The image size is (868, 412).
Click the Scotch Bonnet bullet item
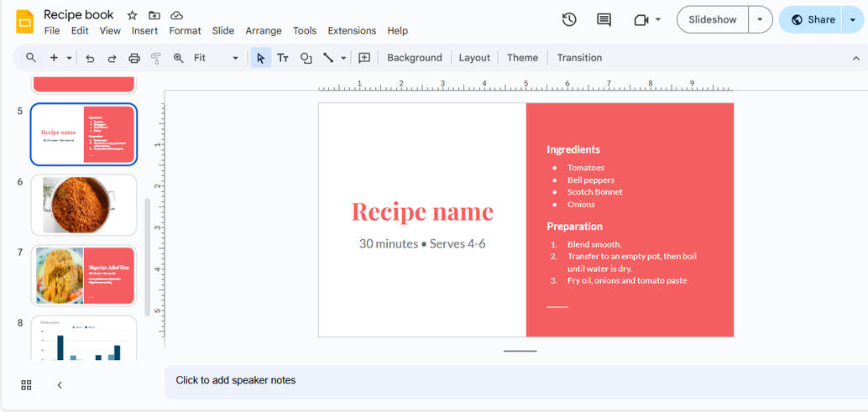point(594,192)
